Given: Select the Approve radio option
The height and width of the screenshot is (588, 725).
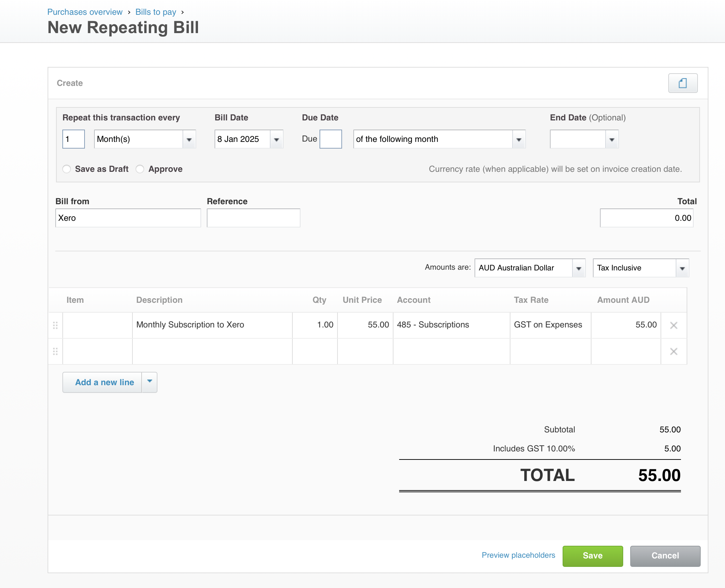Looking at the screenshot, I should 140,169.
